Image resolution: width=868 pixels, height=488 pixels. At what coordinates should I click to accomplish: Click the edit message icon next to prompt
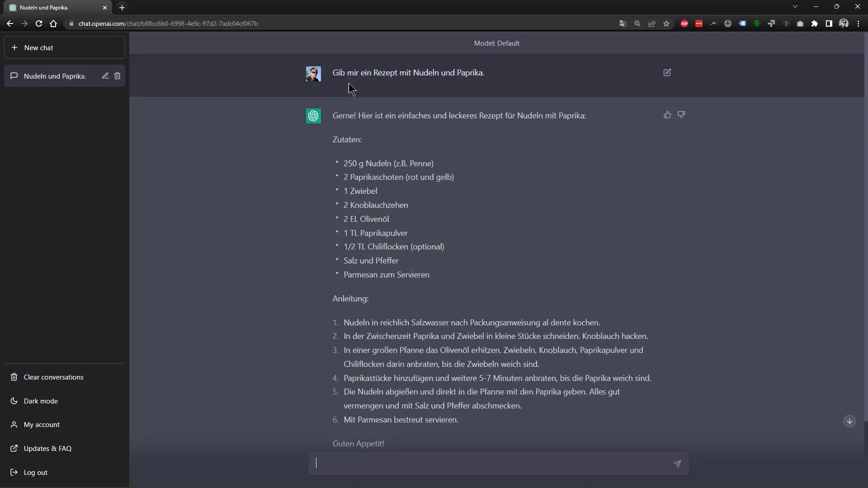click(667, 72)
